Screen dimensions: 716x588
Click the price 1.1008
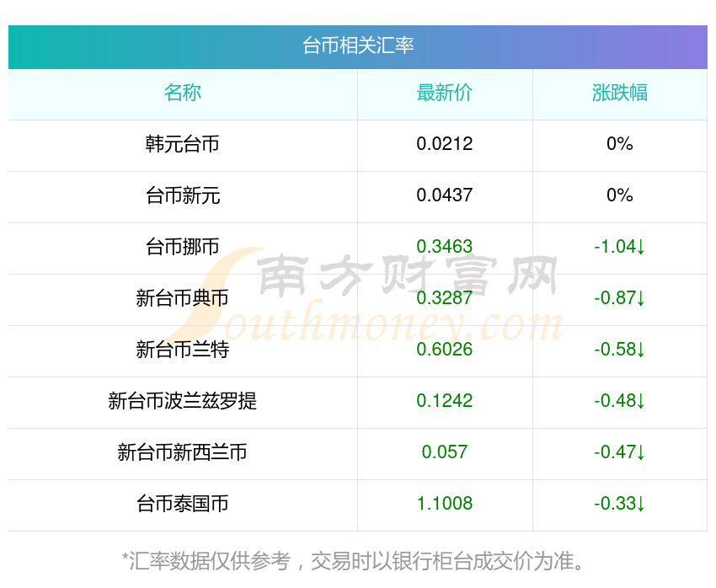[444, 504]
